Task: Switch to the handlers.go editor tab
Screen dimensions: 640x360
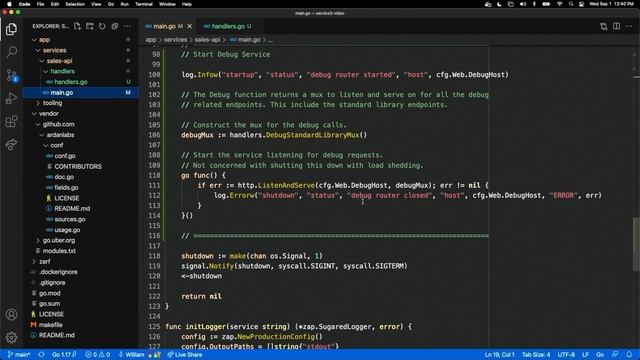Action: [228, 26]
